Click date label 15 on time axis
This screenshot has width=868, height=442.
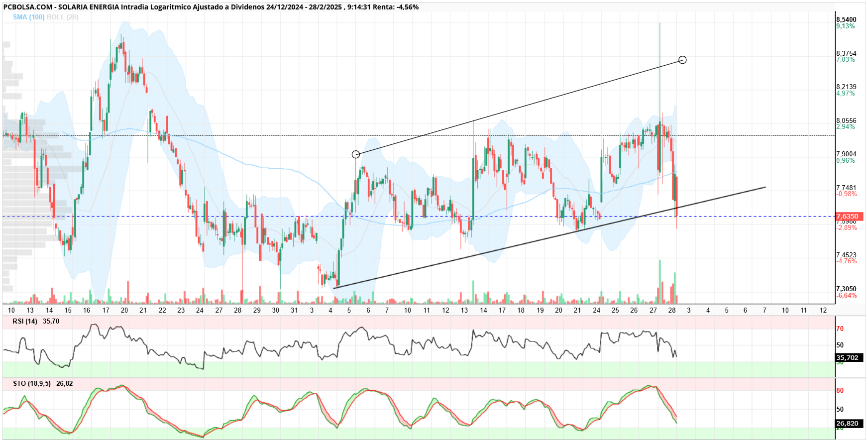pyautogui.click(x=68, y=310)
